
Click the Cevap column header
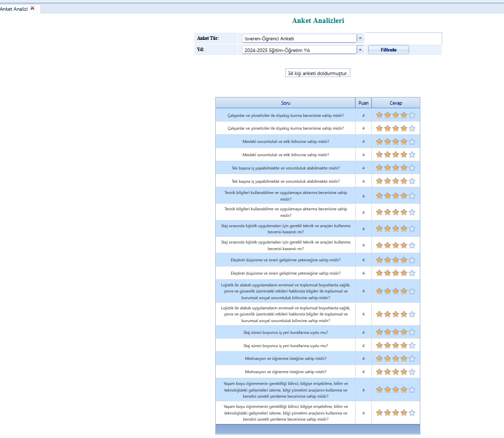coord(396,103)
